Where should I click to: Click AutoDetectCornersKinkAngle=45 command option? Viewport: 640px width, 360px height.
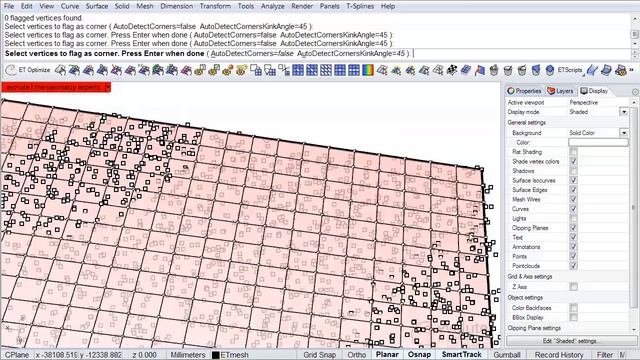click(x=352, y=53)
